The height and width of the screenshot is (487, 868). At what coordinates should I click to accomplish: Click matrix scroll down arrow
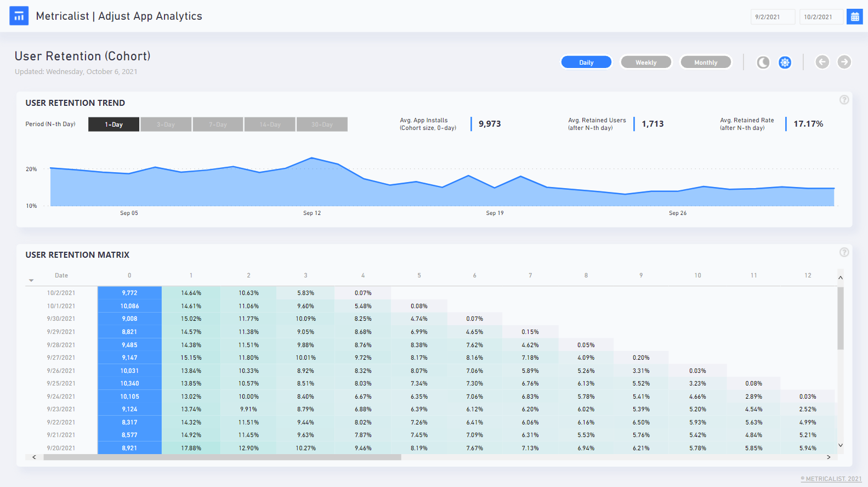click(841, 445)
